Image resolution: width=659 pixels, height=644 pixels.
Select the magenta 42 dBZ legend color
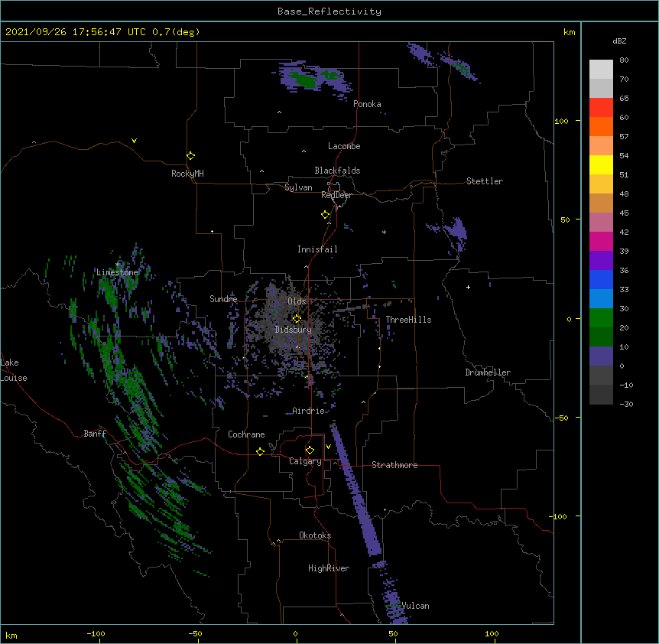tap(601, 241)
